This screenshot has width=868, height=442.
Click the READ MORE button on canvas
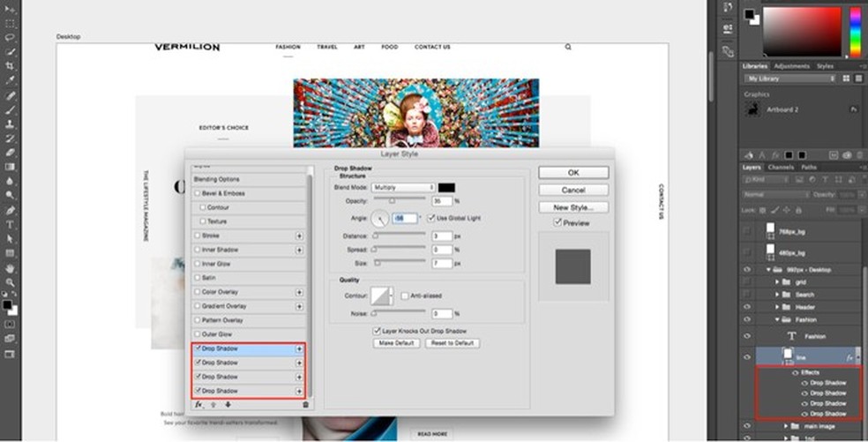pyautogui.click(x=432, y=434)
